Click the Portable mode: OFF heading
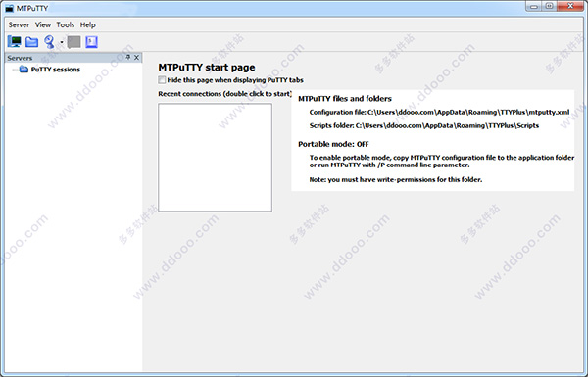The image size is (588, 377). click(x=333, y=144)
